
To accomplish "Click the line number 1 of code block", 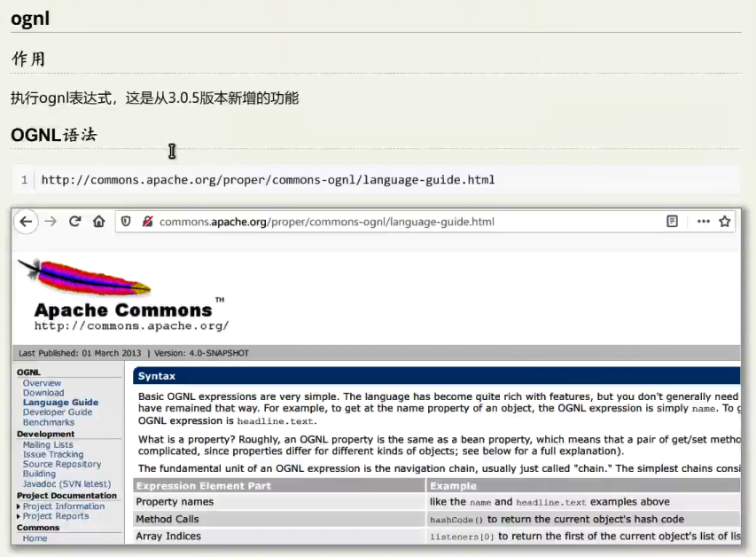I will (24, 180).
